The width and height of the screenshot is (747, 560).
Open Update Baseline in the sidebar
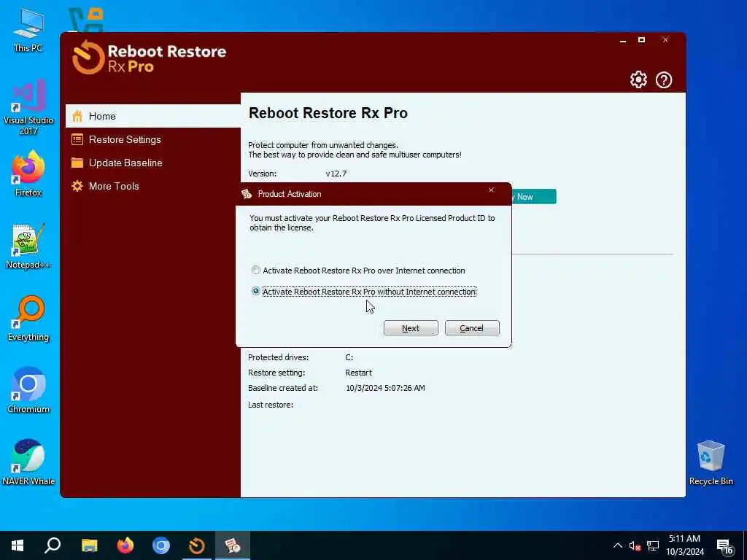click(153, 163)
